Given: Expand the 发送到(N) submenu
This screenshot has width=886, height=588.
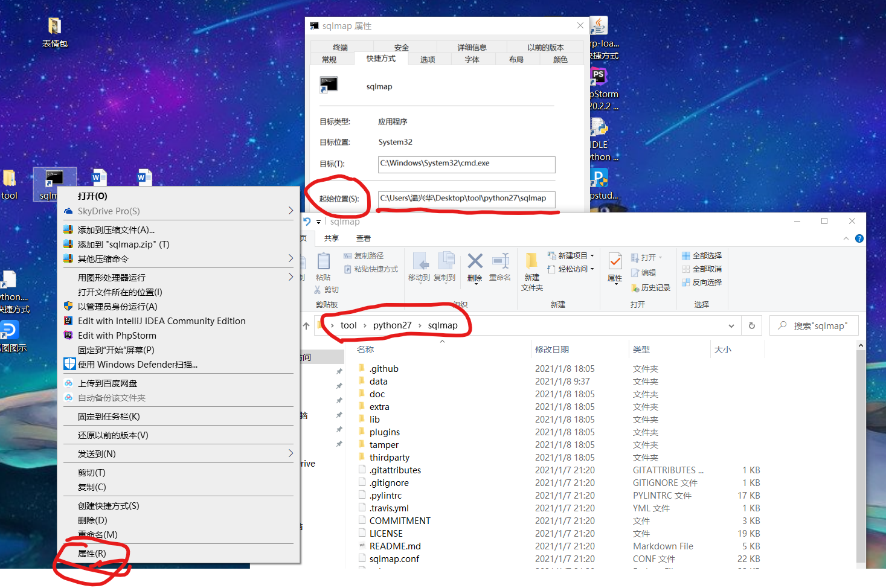Looking at the screenshot, I should coord(291,453).
